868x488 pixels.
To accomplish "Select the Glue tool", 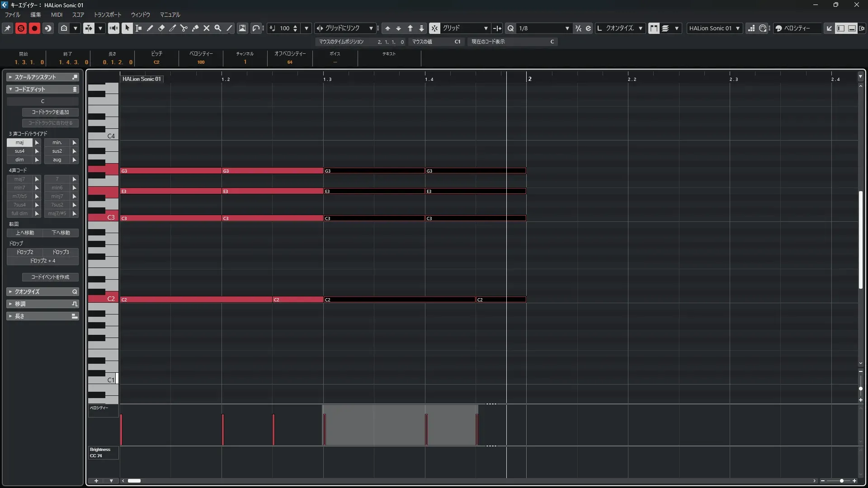I will (x=195, y=28).
